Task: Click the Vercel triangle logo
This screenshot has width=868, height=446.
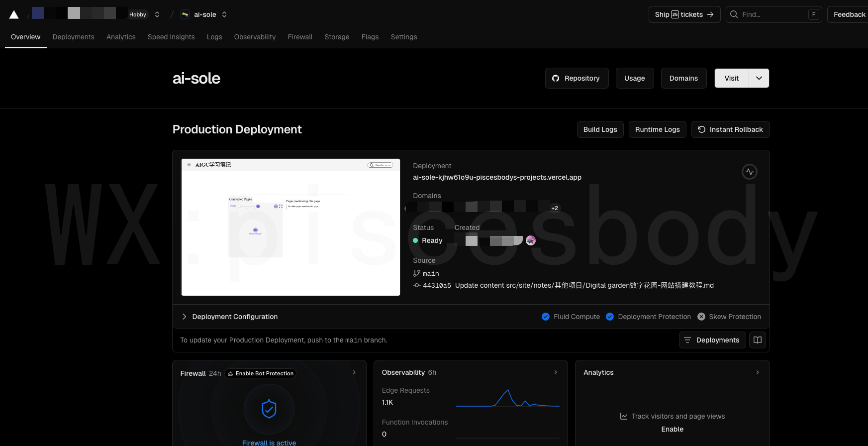Action: [14, 15]
